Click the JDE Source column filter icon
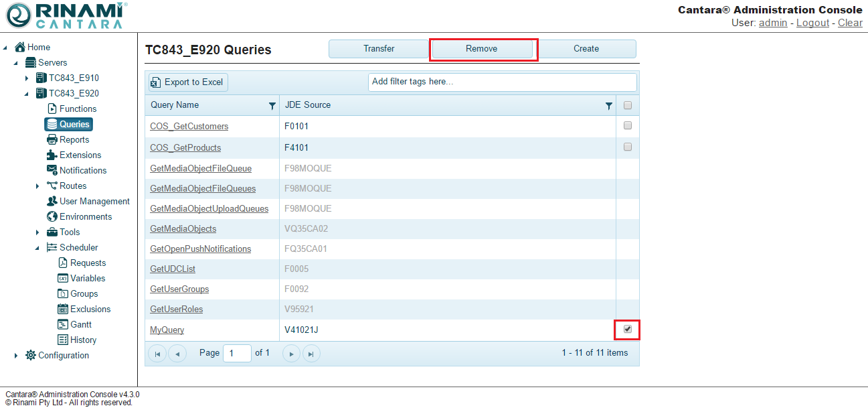The height and width of the screenshot is (416, 868). [608, 106]
